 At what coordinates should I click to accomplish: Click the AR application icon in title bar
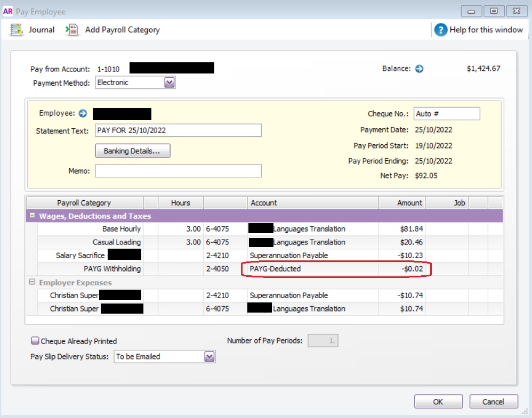coord(8,11)
